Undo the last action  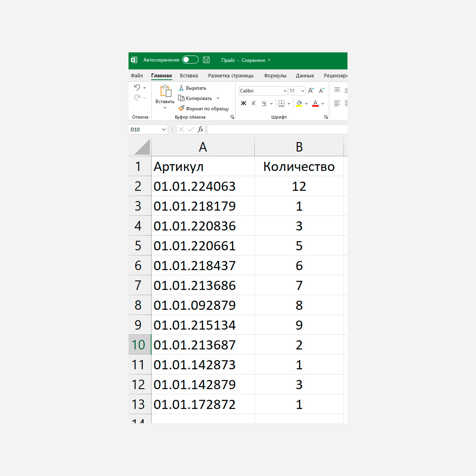click(137, 87)
